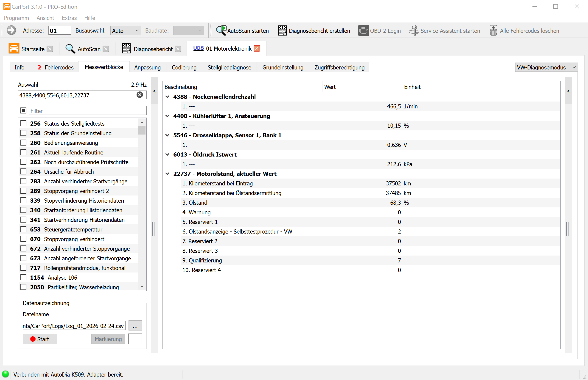Open the Busauswahl Auto dropdown

point(126,31)
